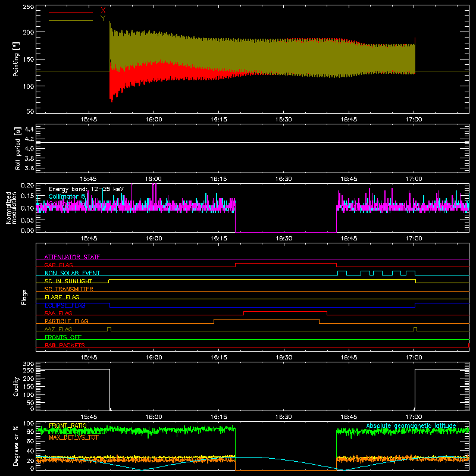476x476 pixels.
Task: Click the 15:45 label under the Pointing plot
Action: coord(89,120)
